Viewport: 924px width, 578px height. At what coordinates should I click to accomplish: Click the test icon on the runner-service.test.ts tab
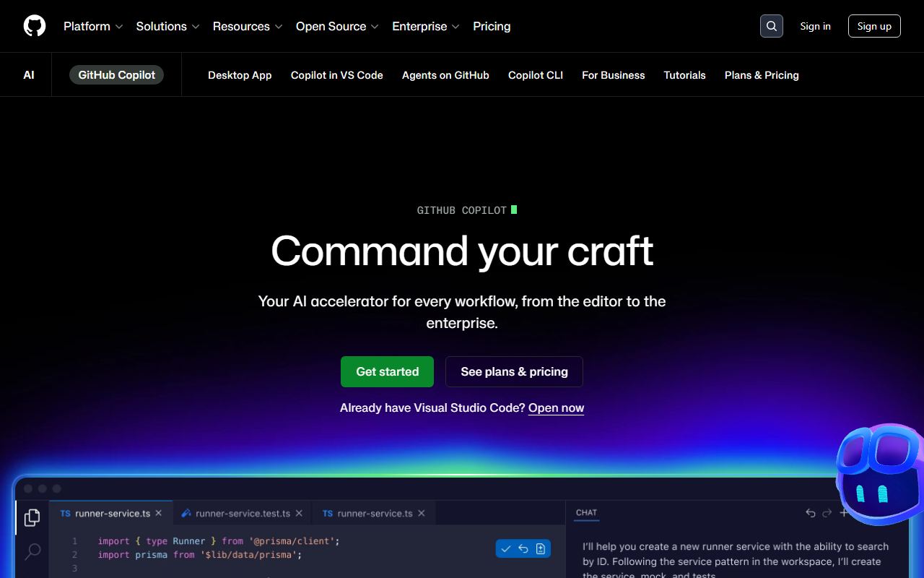coord(186,514)
